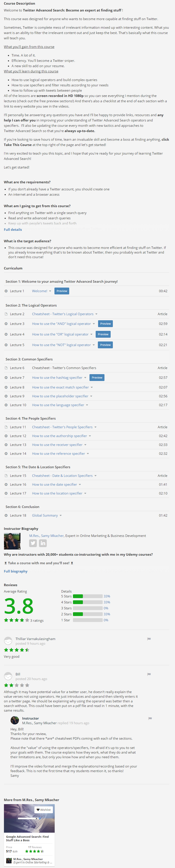The image size is (175, 868).
Task: Add Google Advanced Search course to Wishlist
Action: pos(44,810)
